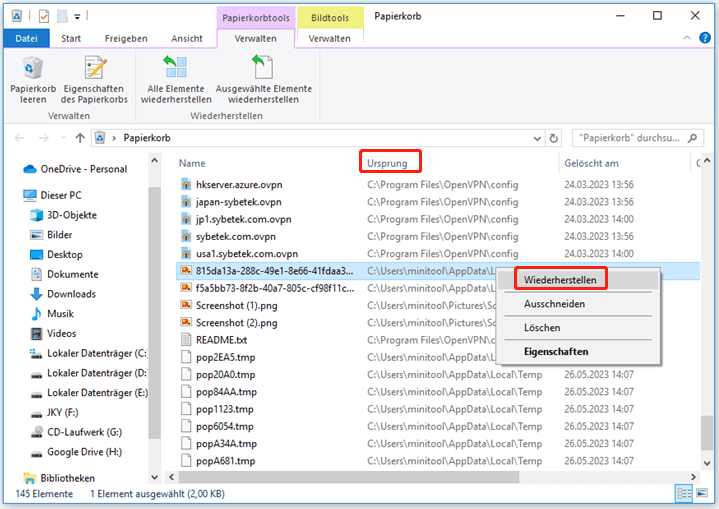Choose Eigenschaften from context menu
Viewport: 719px width, 509px height.
(578, 351)
